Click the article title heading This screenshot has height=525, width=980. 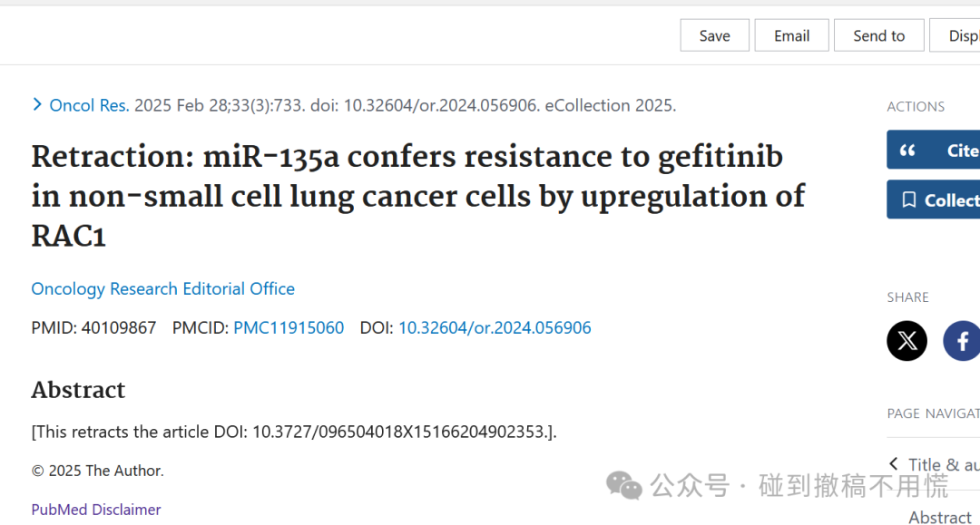click(418, 196)
